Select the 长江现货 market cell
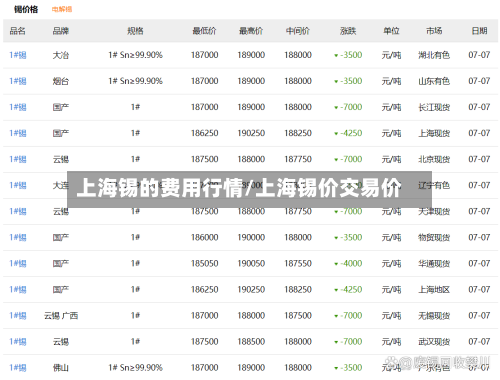The width and height of the screenshot is (500, 380). 434,107
